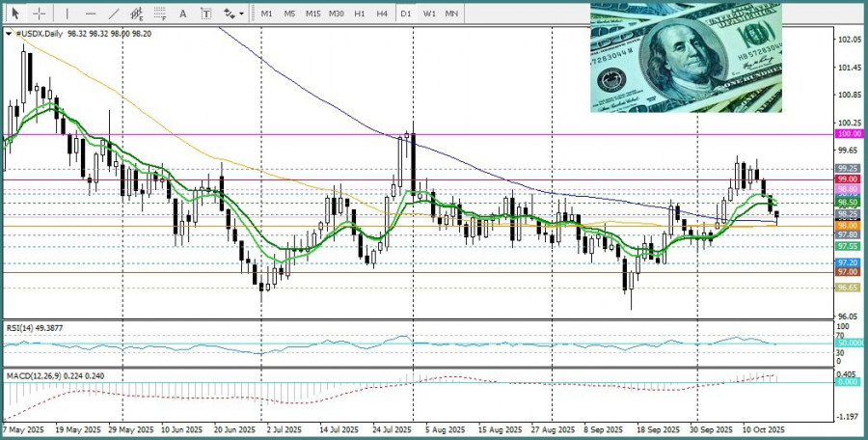The width and height of the screenshot is (868, 440).
Task: Expand the #USDX,Daily chart title arrow
Action: click(x=9, y=33)
